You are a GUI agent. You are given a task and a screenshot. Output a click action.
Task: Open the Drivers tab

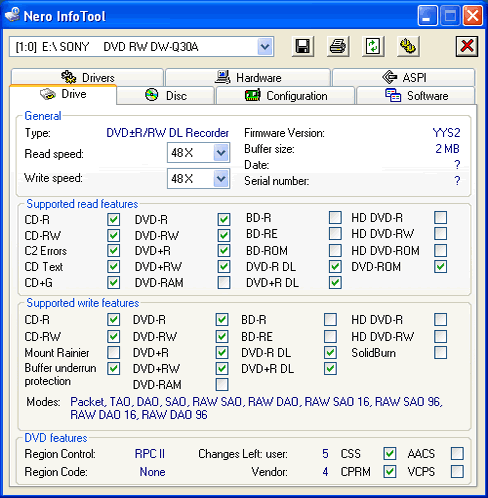coord(87,77)
